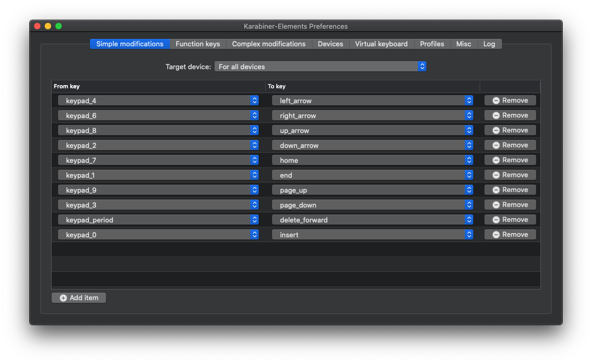Switch to the Complex modifications tab

[269, 44]
